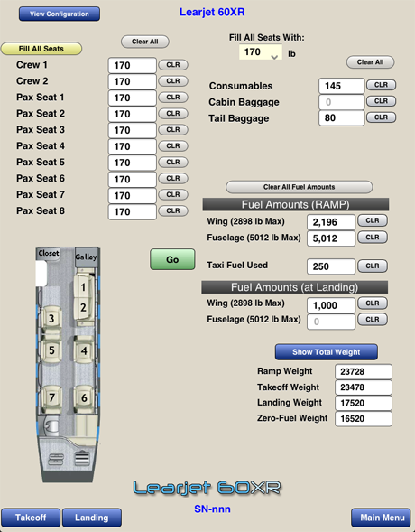
Task: Clear the ramp Fuselage fuel amount
Action: pyautogui.click(x=373, y=238)
